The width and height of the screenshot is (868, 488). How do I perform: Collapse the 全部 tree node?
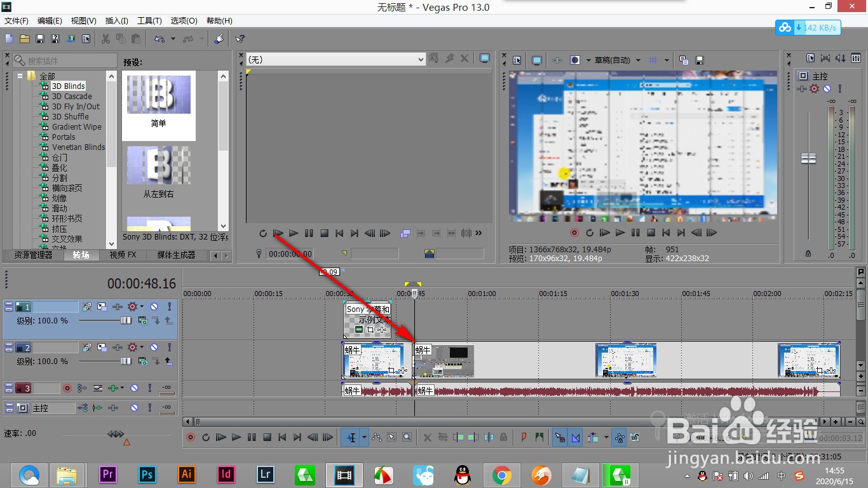pyautogui.click(x=20, y=76)
